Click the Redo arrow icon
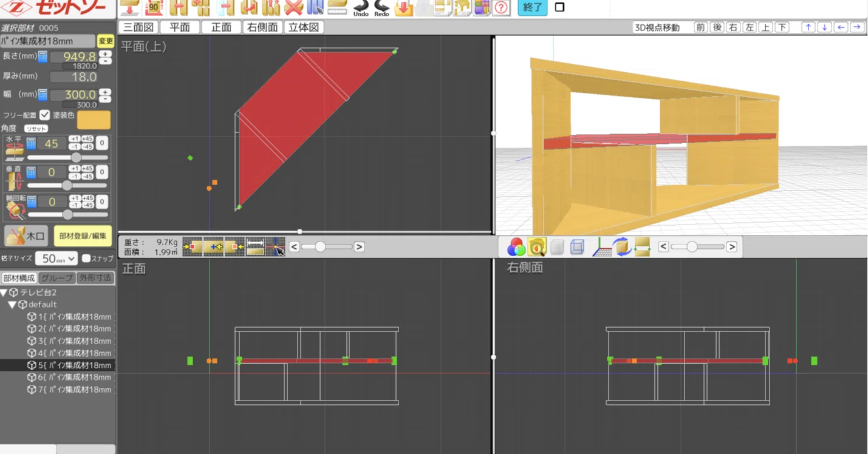The height and width of the screenshot is (454, 868). tap(381, 8)
